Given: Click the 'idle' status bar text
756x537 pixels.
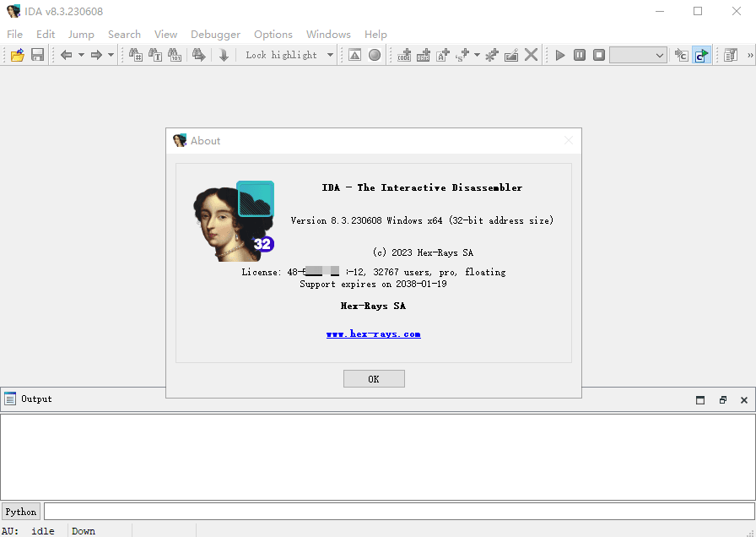Looking at the screenshot, I should coord(43,531).
